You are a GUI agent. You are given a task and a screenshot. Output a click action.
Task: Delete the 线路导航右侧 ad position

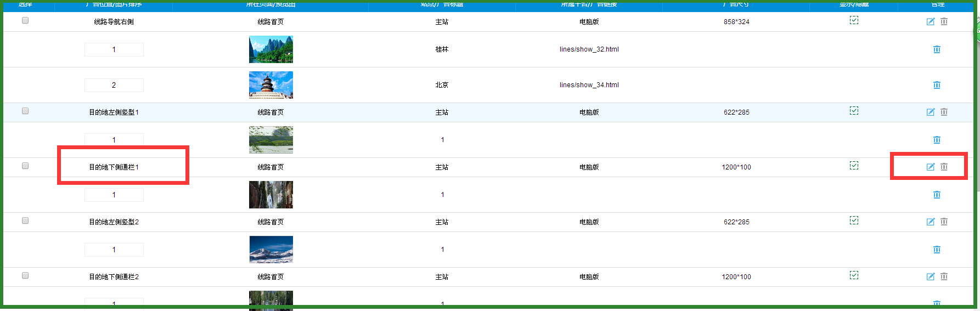tap(944, 21)
